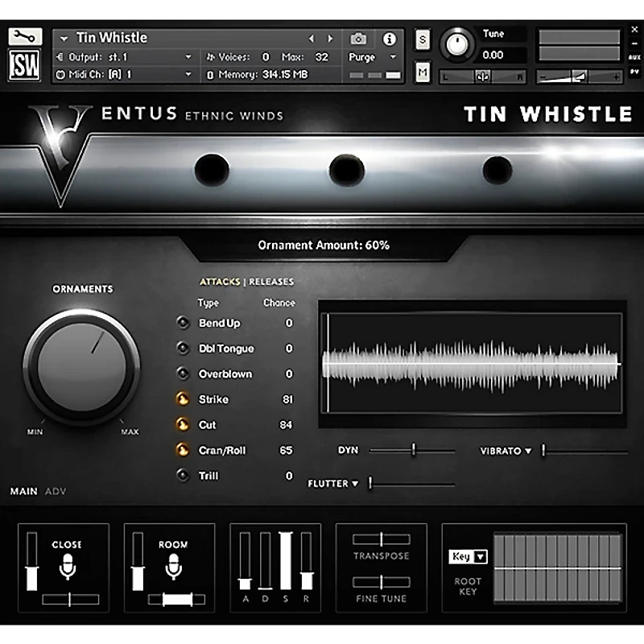Click the Tune knob

[458, 43]
